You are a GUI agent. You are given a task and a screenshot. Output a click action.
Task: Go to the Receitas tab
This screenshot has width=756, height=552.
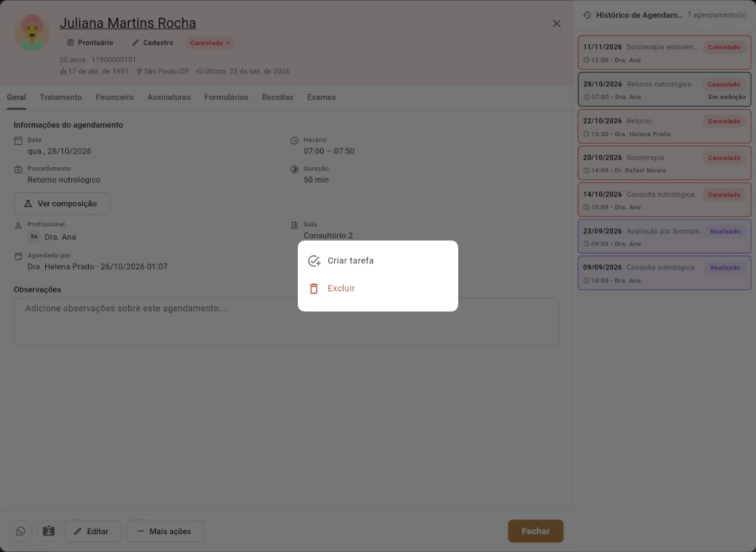(278, 97)
